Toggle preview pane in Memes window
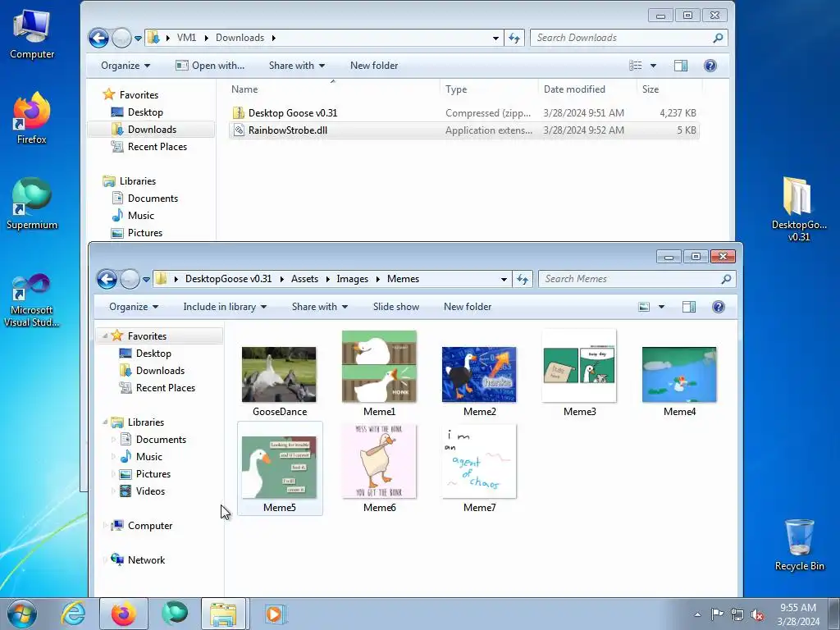 (x=689, y=307)
